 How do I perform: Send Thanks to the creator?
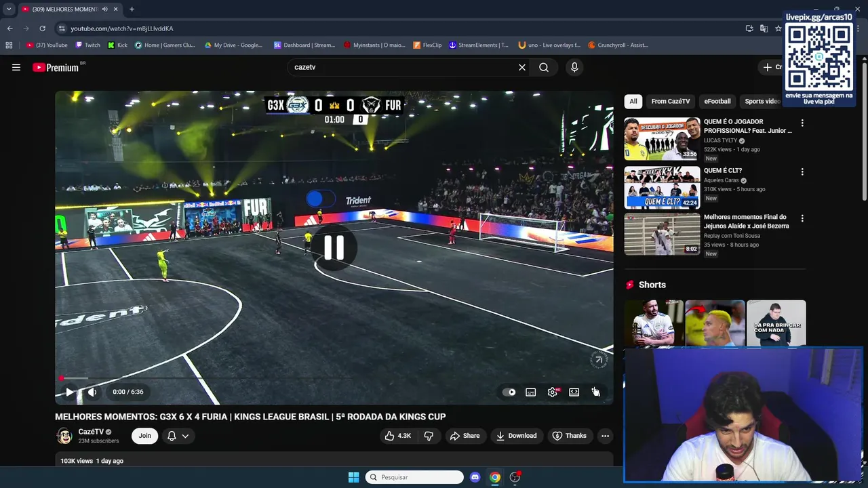[569, 436]
